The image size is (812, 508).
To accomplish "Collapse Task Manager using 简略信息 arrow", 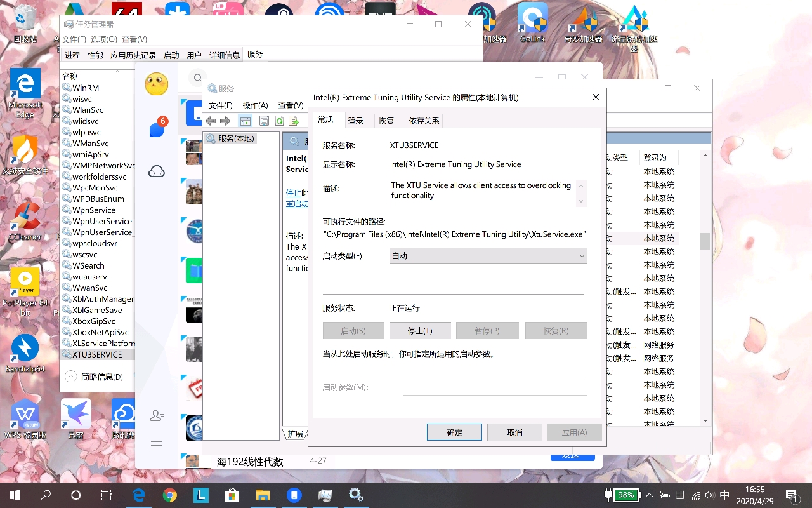I will coord(71,377).
